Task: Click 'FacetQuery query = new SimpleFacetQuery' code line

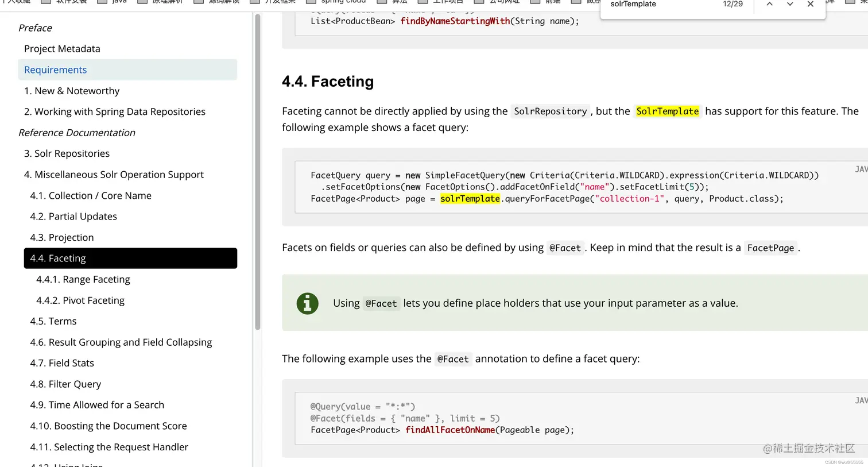Action: pos(565,176)
